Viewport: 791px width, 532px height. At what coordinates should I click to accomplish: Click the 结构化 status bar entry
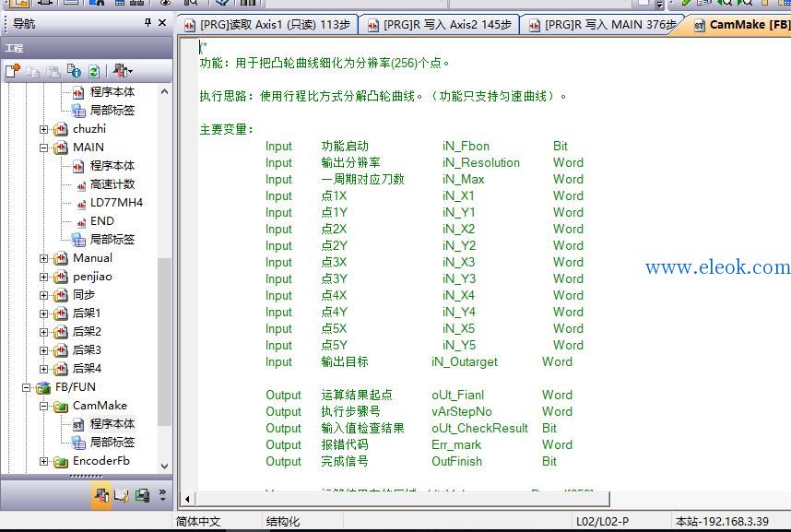pyautogui.click(x=282, y=522)
